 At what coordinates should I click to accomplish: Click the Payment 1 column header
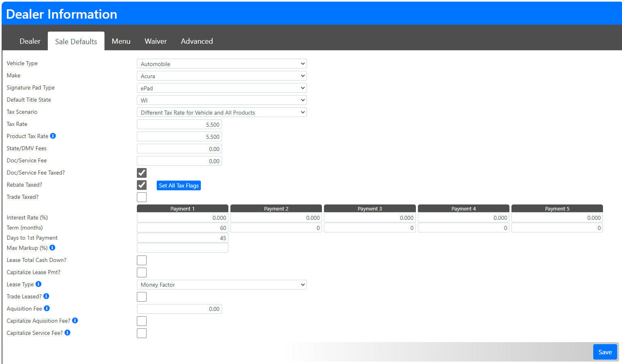(x=183, y=209)
